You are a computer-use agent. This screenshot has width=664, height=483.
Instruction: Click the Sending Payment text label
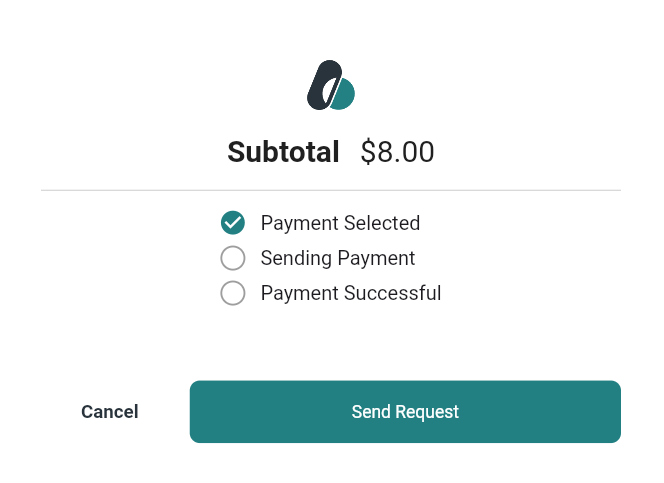337,258
